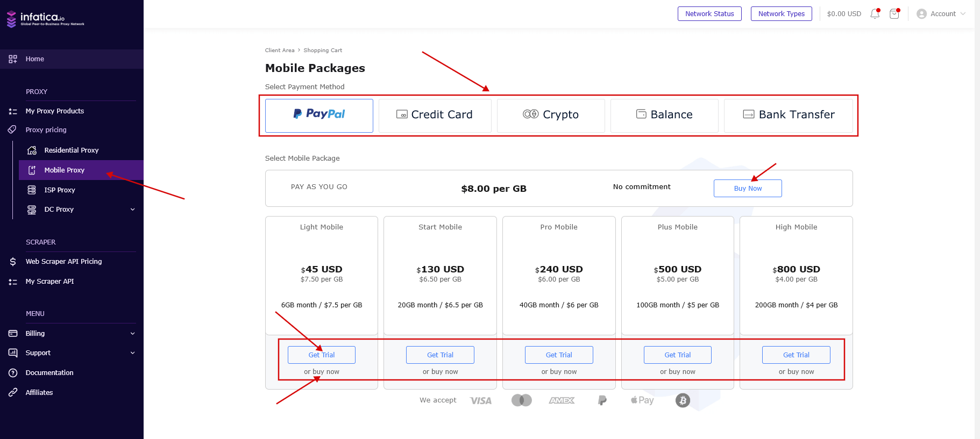
Task: Click the $800 USD High Mobile price
Action: (x=796, y=270)
